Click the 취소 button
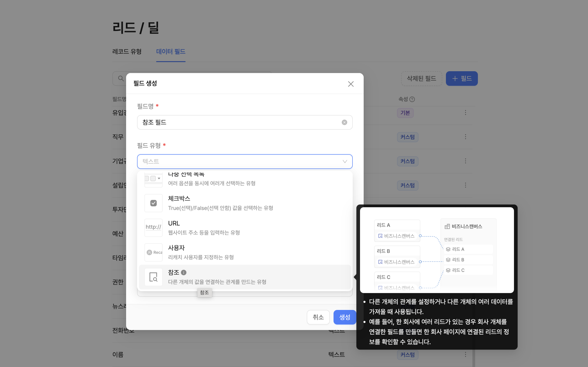Image resolution: width=588 pixels, height=367 pixels. 318,317
